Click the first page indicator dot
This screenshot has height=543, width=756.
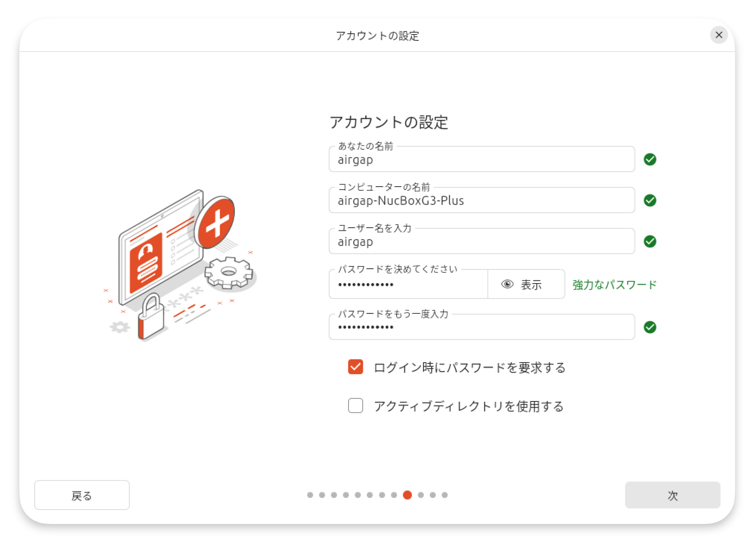click(x=310, y=495)
